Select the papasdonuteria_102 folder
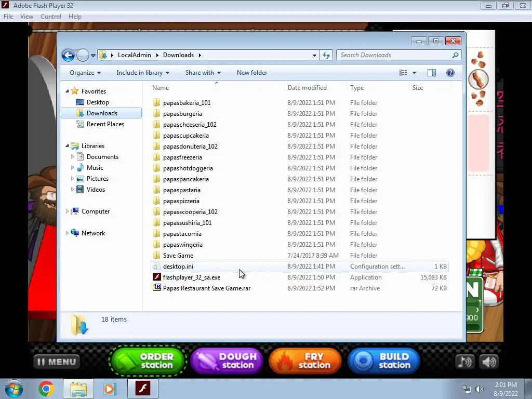The width and height of the screenshot is (532, 399). coord(190,146)
